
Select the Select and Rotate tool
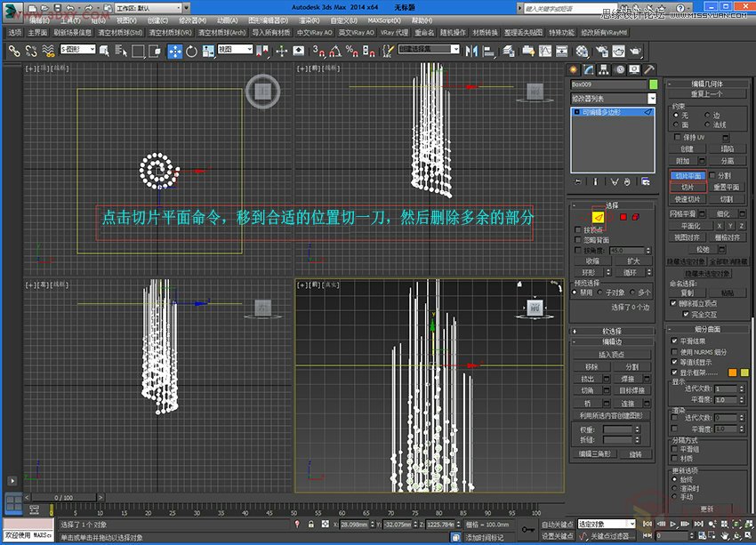(191, 51)
